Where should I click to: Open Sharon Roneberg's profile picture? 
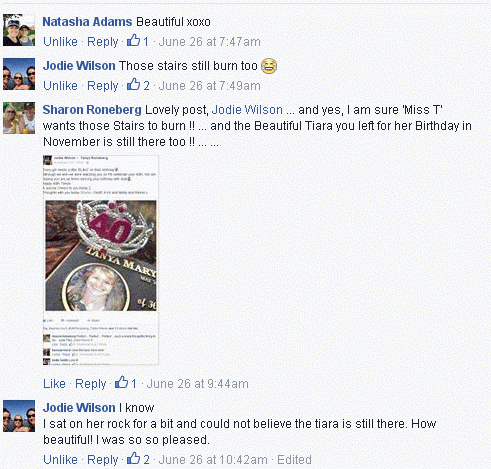(19, 118)
